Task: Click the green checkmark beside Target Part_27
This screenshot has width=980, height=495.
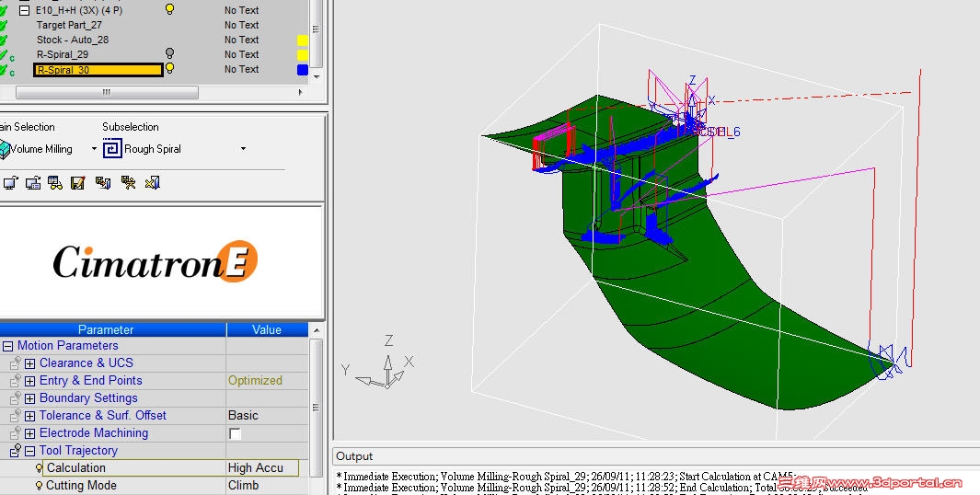Action: pos(4,26)
